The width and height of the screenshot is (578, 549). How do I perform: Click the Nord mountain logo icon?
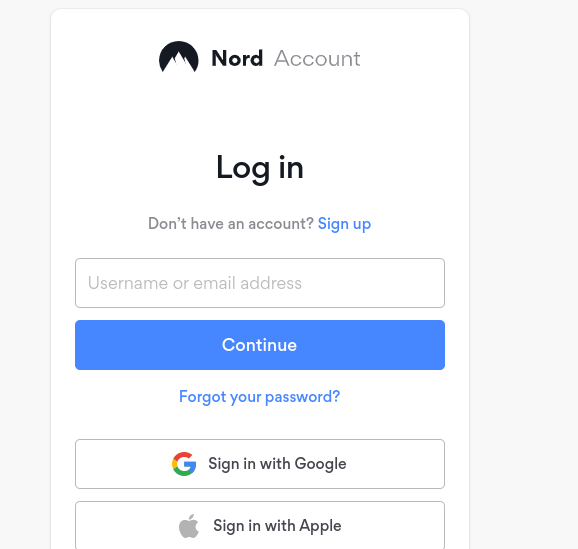click(x=179, y=57)
